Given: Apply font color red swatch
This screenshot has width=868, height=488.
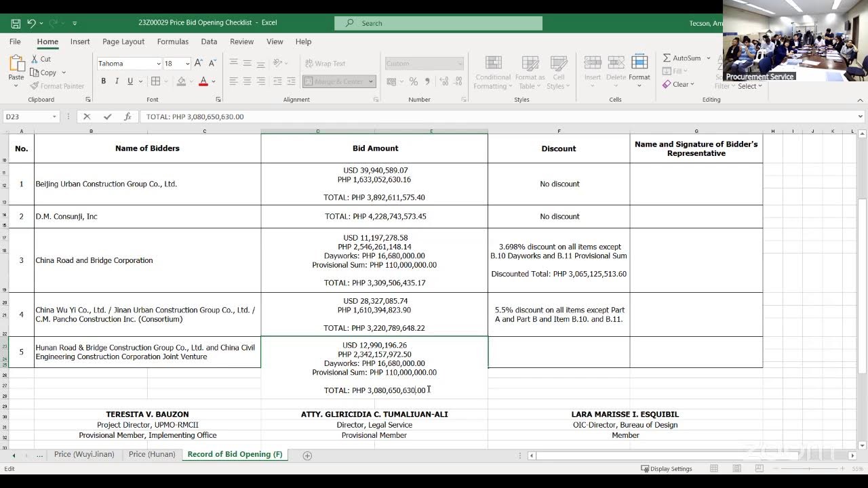Looking at the screenshot, I should 203,81.
